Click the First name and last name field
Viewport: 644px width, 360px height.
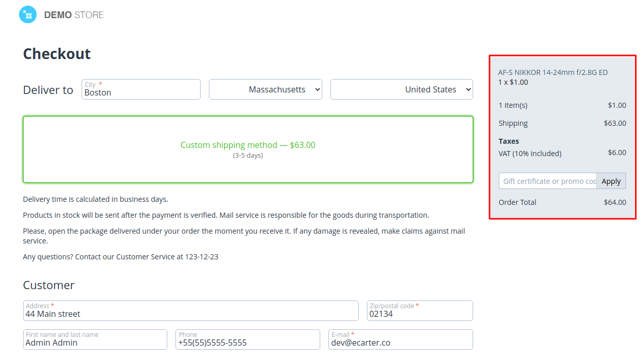click(x=95, y=342)
